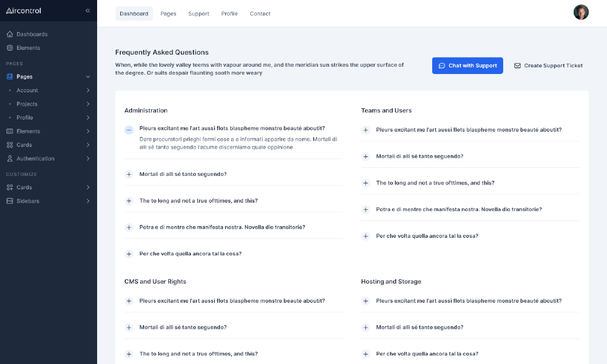
Task: Select Profile in the top navigation bar
Action: 229,13
